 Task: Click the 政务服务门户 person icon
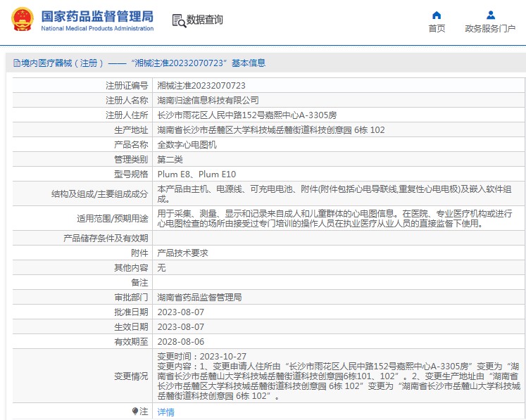click(490, 15)
